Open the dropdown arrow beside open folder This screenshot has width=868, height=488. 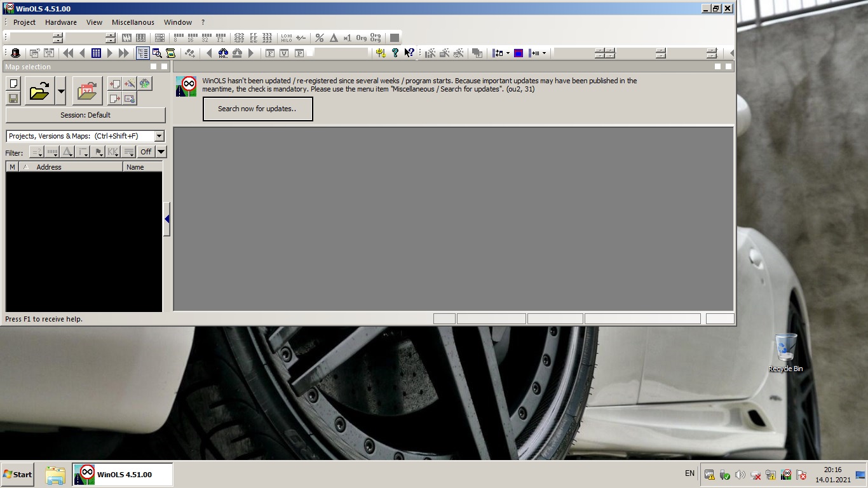pos(61,91)
